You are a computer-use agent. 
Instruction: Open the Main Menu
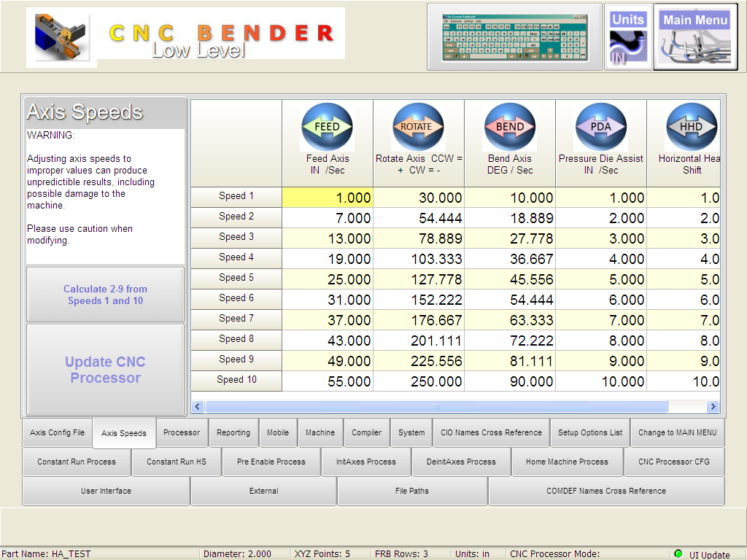click(x=694, y=37)
